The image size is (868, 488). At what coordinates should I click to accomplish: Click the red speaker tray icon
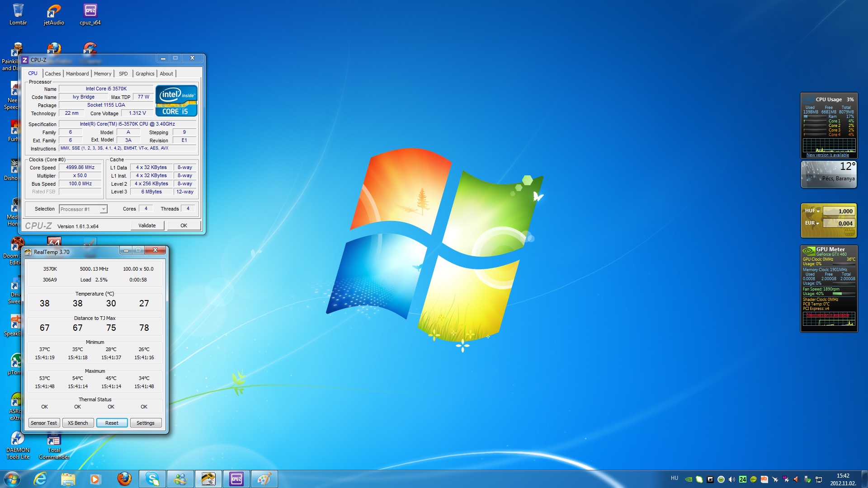(x=797, y=479)
